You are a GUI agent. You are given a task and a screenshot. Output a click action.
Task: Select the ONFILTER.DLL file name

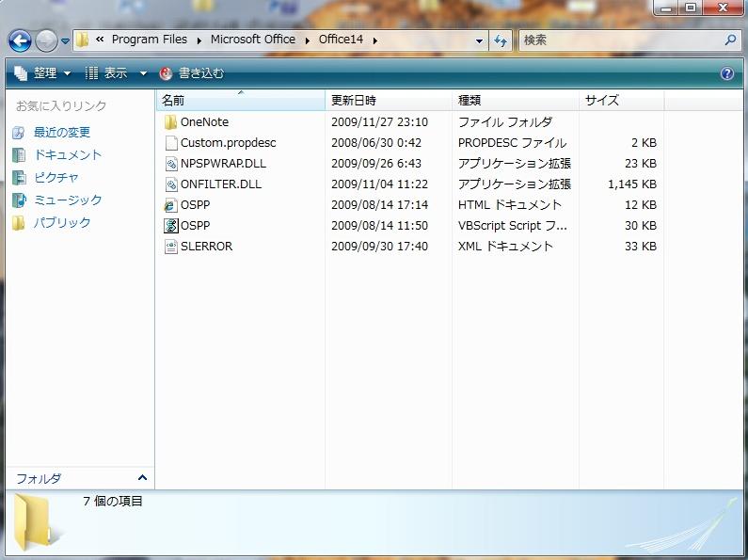click(x=221, y=184)
